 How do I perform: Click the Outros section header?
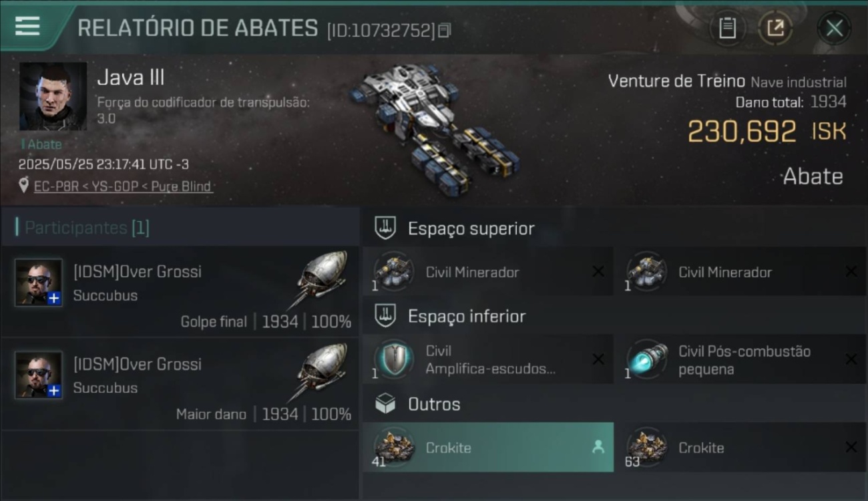point(434,404)
